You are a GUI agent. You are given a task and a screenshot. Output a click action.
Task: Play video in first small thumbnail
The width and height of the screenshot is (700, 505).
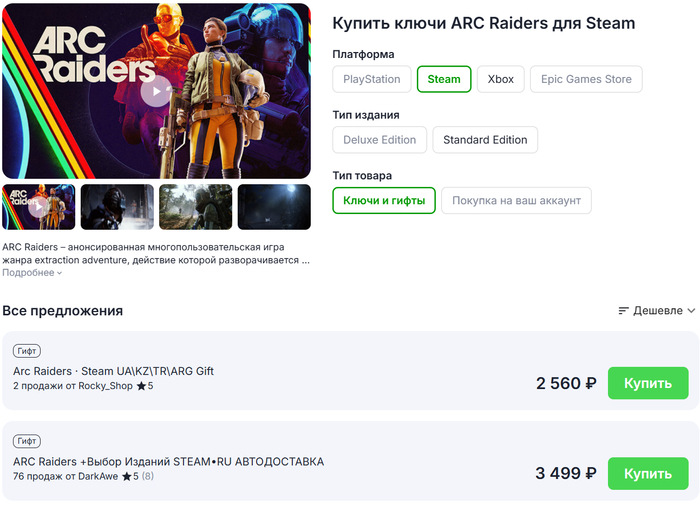coord(38,207)
